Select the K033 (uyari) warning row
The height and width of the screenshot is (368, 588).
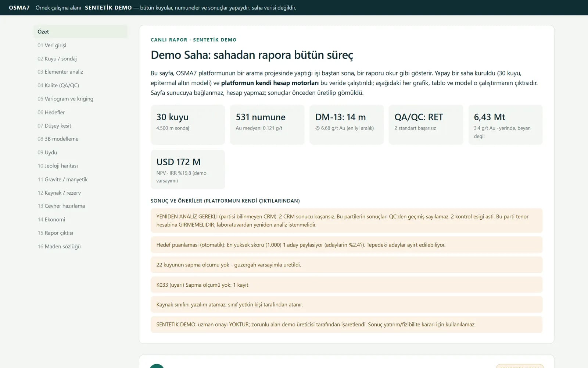(347, 285)
